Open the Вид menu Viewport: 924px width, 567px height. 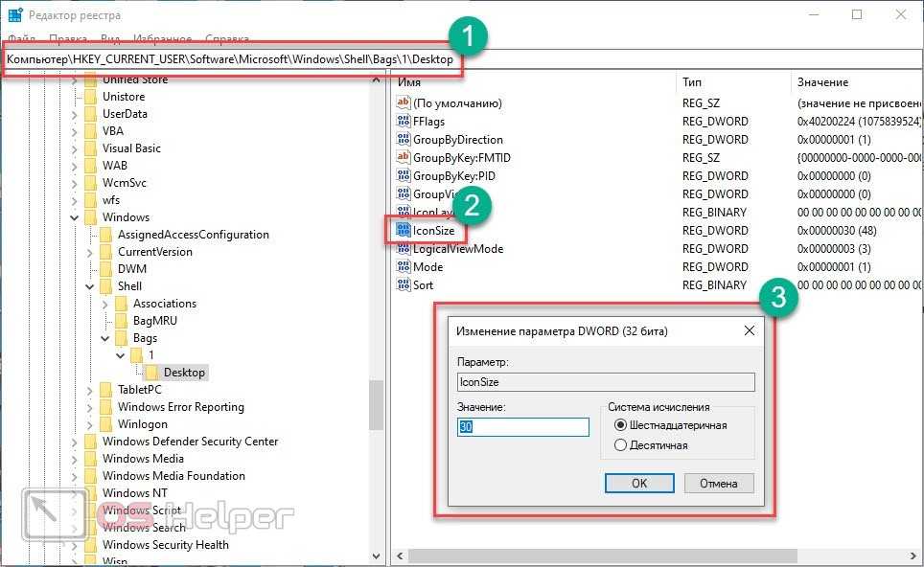click(110, 39)
